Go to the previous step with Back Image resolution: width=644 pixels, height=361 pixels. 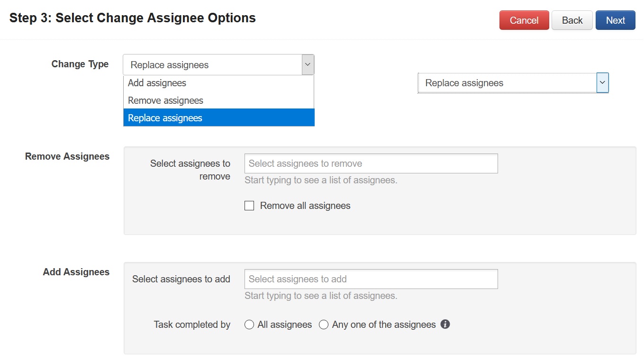[x=572, y=20]
